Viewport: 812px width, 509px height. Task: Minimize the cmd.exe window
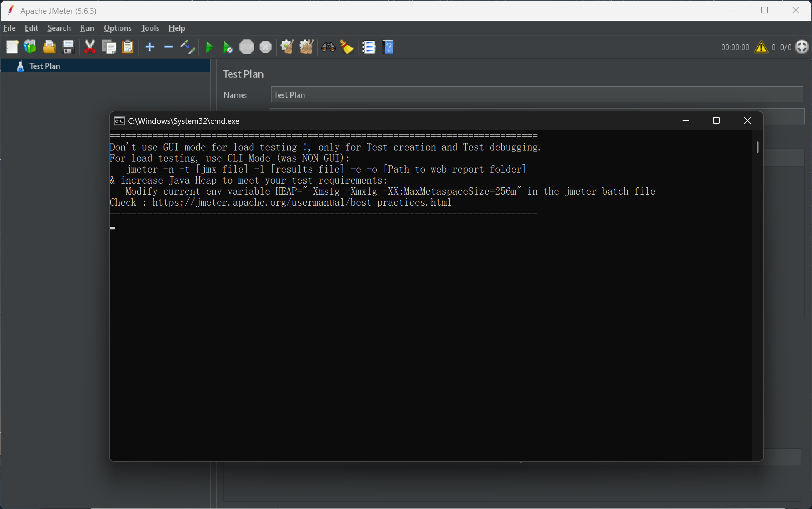tap(686, 120)
